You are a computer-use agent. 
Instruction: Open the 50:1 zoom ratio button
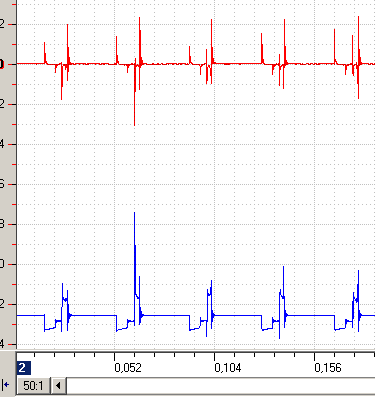33,386
